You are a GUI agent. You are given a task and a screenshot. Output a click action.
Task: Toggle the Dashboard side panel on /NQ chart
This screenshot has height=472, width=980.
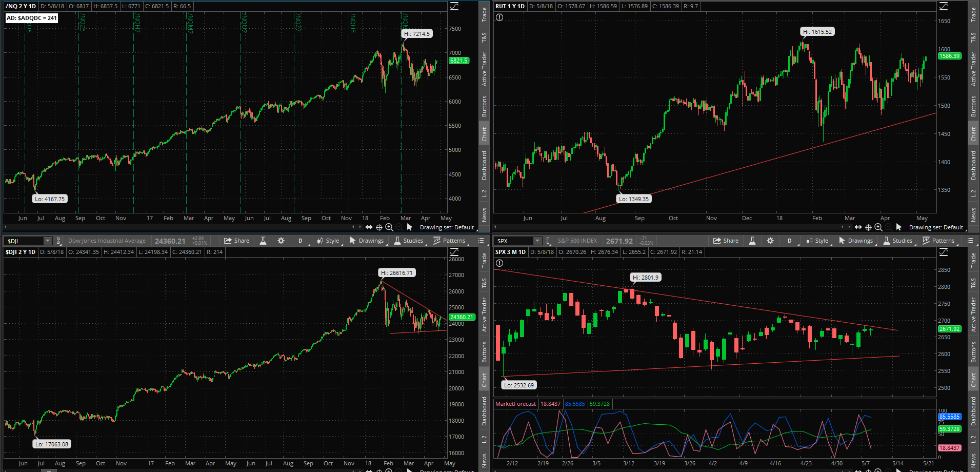coord(484,165)
